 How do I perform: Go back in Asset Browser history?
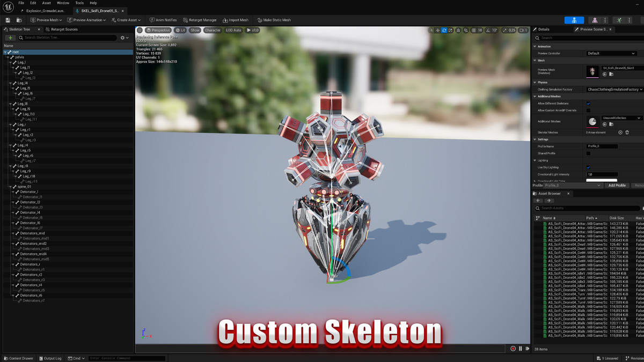(x=538, y=201)
